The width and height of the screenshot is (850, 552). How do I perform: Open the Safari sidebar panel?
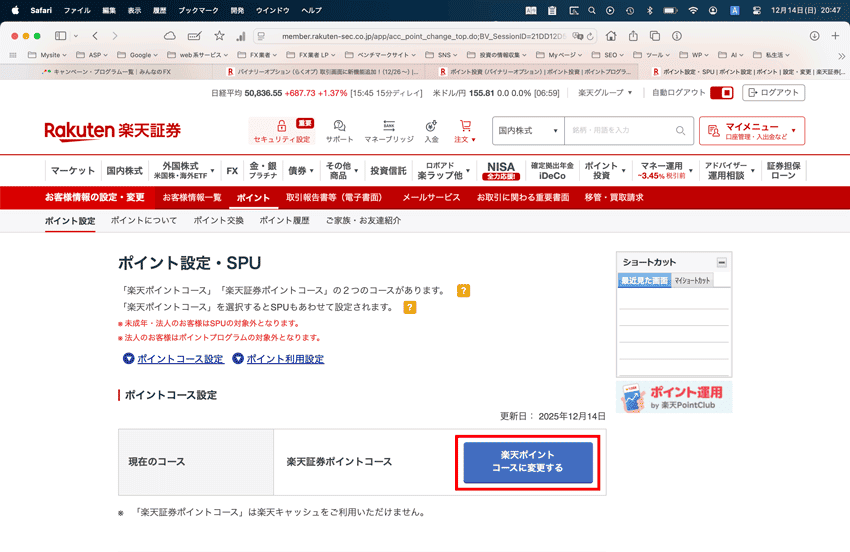[x=61, y=36]
